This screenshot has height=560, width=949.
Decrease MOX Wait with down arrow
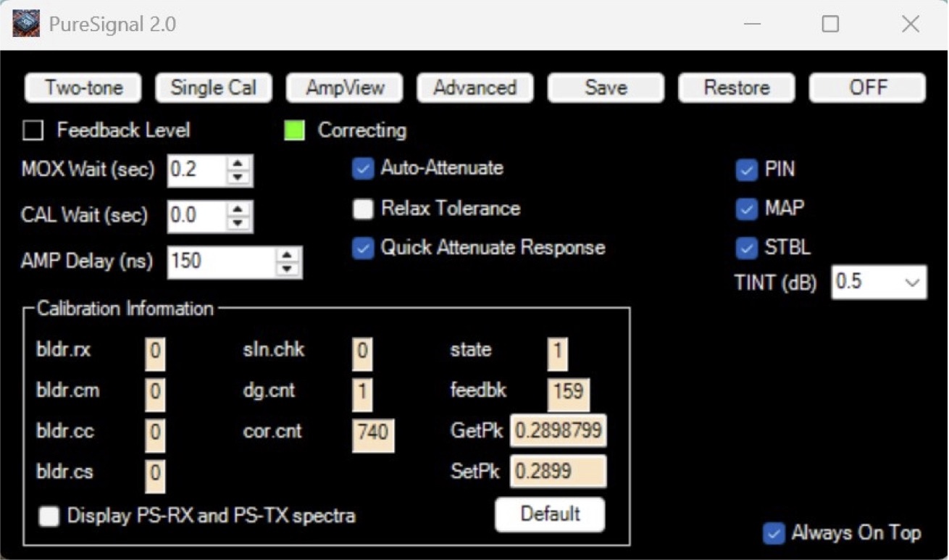[238, 178]
